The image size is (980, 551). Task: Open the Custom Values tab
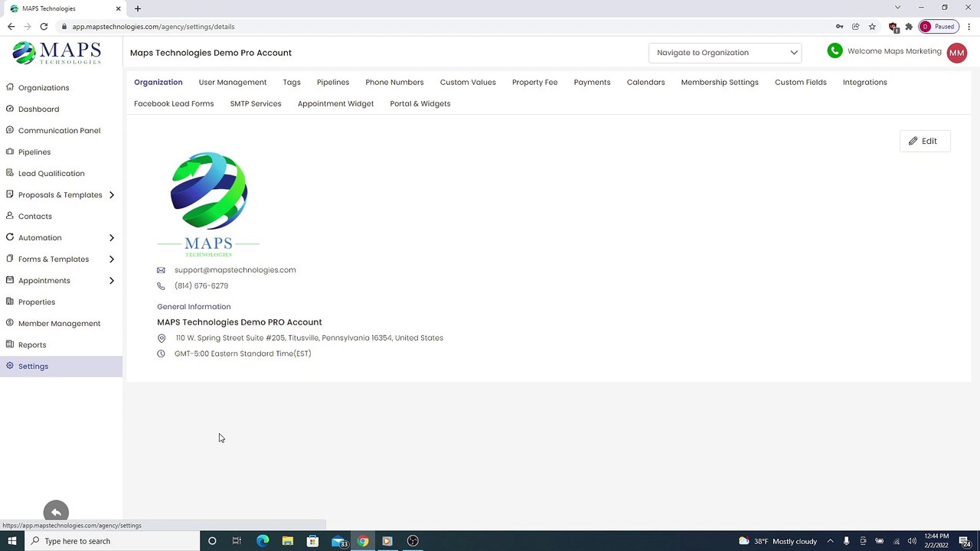[468, 82]
